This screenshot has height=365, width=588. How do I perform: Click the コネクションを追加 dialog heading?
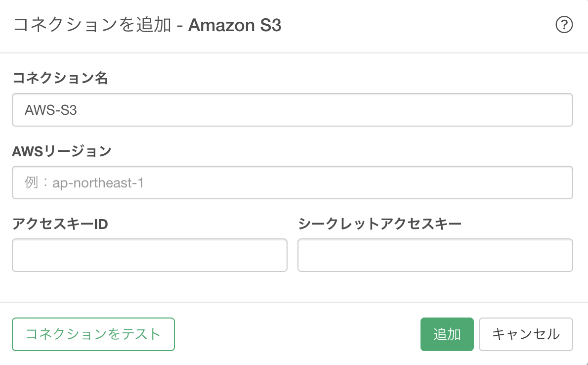(92, 25)
